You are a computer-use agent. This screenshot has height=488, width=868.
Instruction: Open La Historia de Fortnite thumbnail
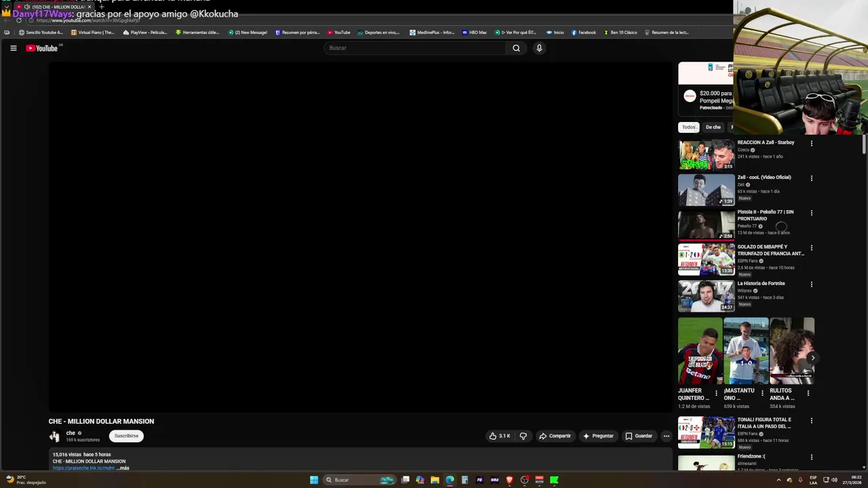(707, 296)
